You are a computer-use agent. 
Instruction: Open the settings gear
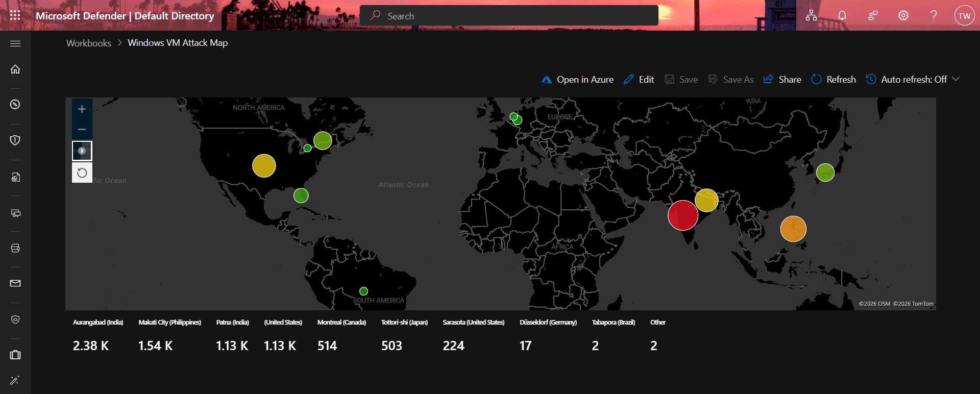(903, 16)
